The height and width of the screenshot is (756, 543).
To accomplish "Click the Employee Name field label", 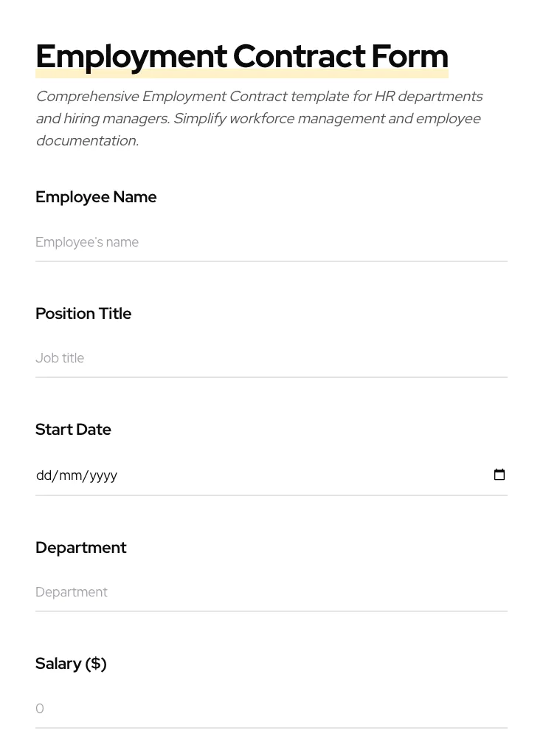I will pos(96,197).
